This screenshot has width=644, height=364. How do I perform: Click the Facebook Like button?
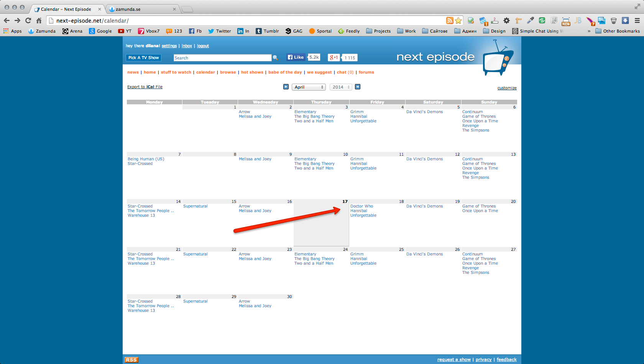[x=296, y=57]
